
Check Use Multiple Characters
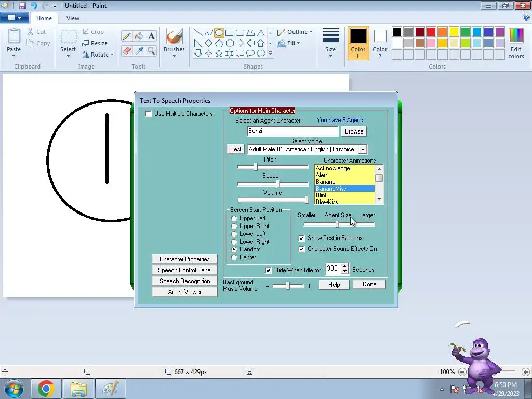coord(148,114)
